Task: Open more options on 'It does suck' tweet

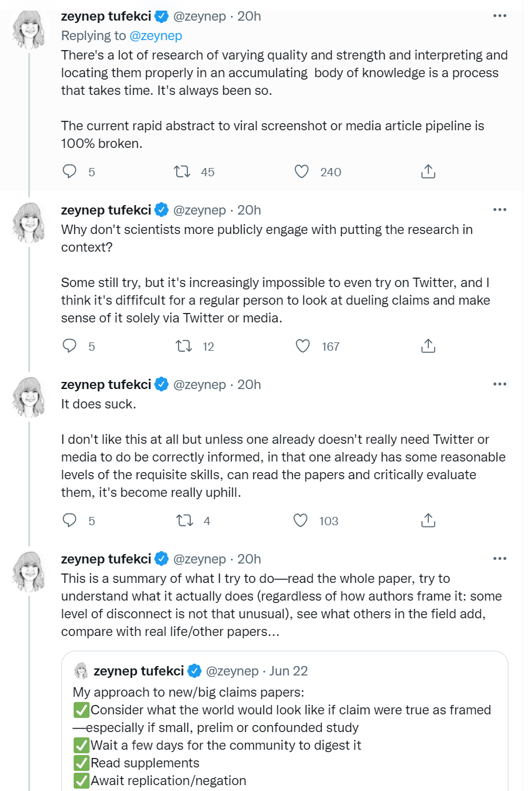Action: [x=500, y=384]
